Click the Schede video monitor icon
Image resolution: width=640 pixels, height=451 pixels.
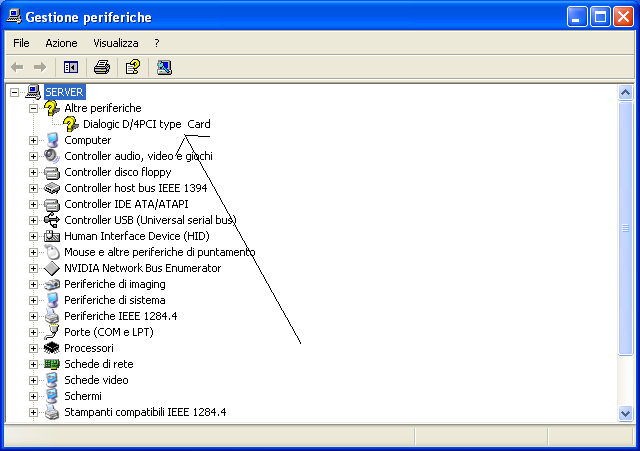click(52, 380)
